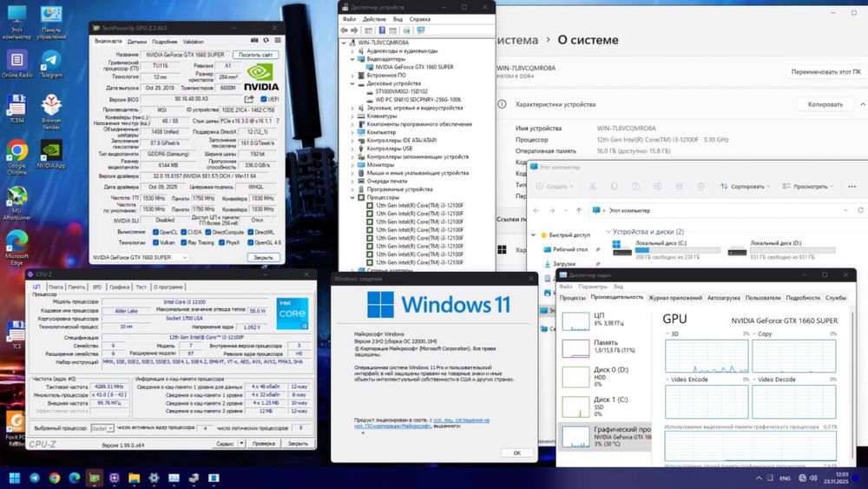Click three-dots more options in Explorer toolbar
This screenshot has height=489, width=868.
click(852, 187)
